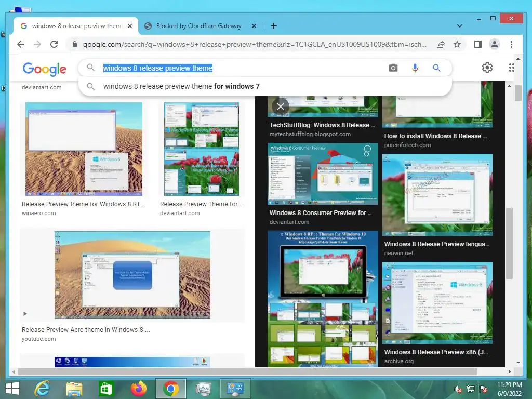Open the Chrome side panel

(x=478, y=44)
